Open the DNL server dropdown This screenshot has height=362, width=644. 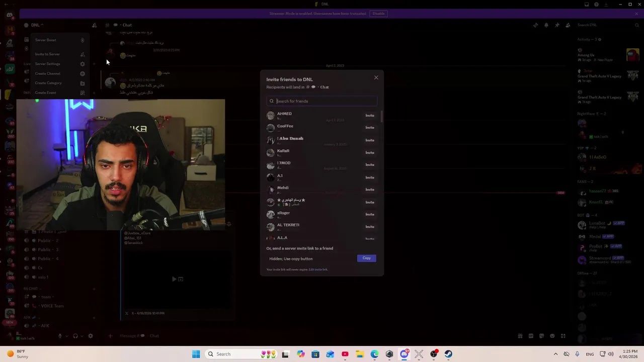point(37,25)
